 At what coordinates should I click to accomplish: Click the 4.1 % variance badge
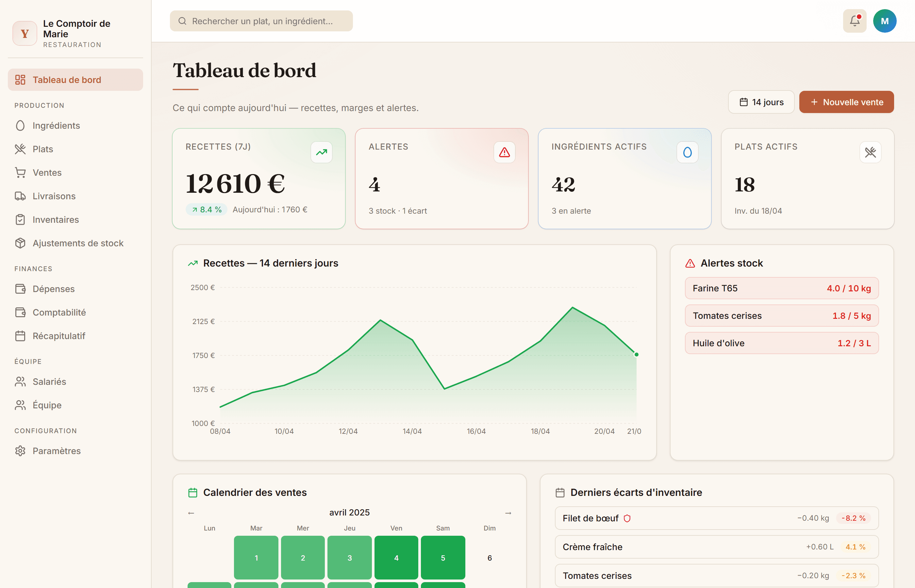855,547
